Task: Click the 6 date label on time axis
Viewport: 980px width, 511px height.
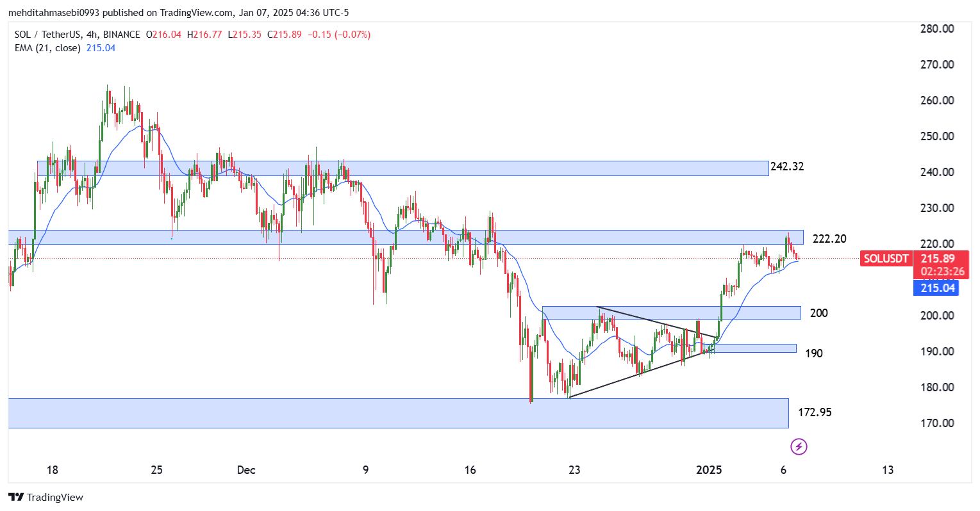Action: click(783, 470)
